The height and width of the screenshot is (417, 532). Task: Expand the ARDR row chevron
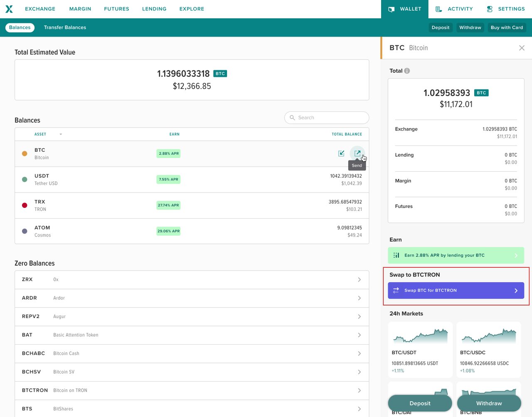coord(359,298)
